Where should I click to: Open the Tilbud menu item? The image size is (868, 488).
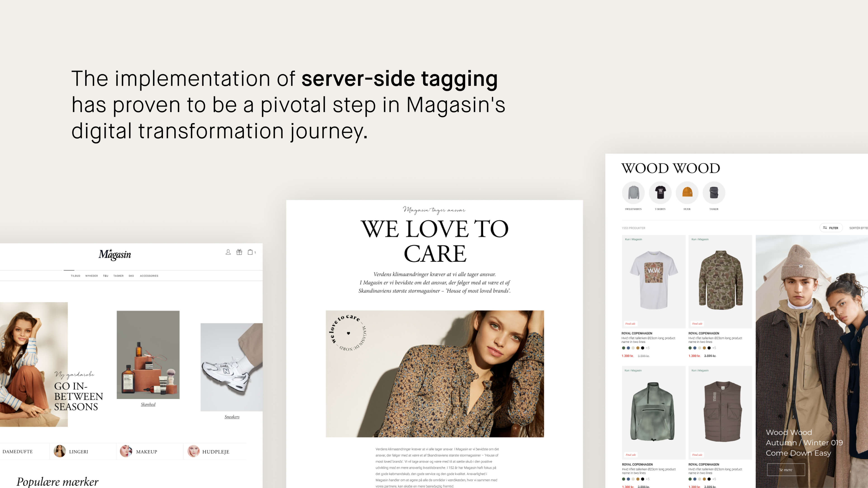coord(75,276)
